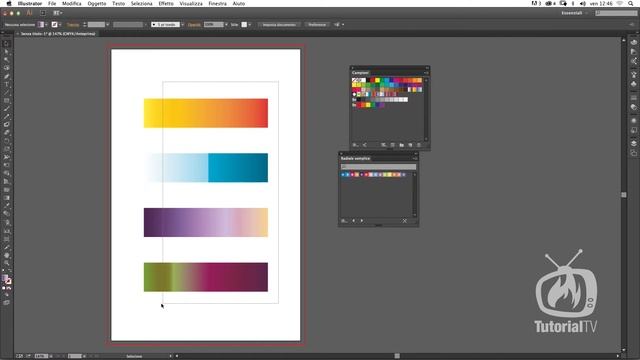640x360 pixels.
Task: Toggle the drawing mode button in toolbox
Action: point(7,295)
